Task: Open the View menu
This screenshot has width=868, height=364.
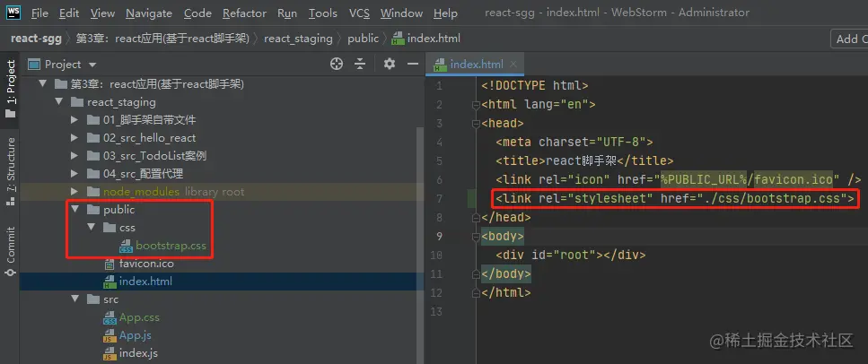Action: pyautogui.click(x=102, y=13)
